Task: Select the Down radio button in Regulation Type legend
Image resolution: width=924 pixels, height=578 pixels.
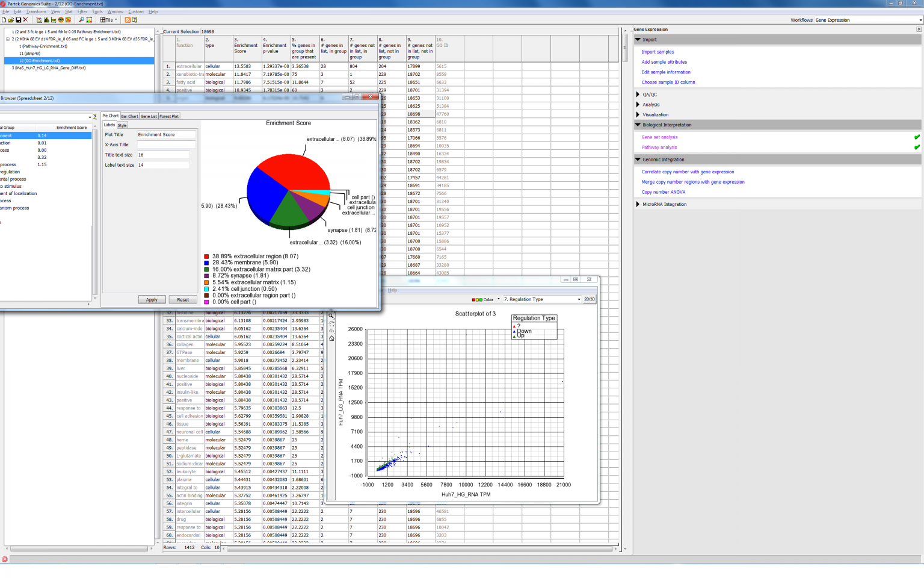Action: (x=514, y=331)
